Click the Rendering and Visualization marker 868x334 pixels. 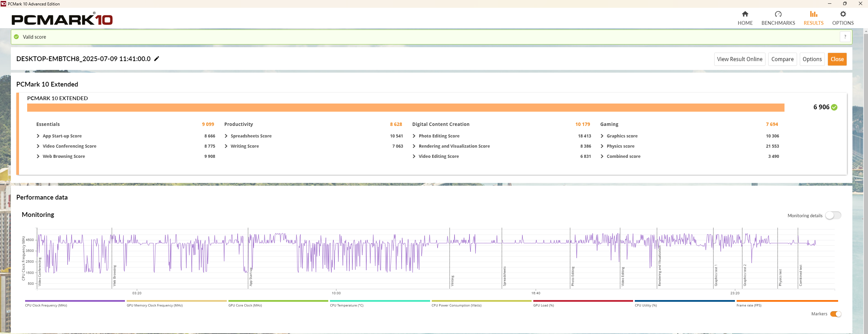pyautogui.click(x=660, y=266)
